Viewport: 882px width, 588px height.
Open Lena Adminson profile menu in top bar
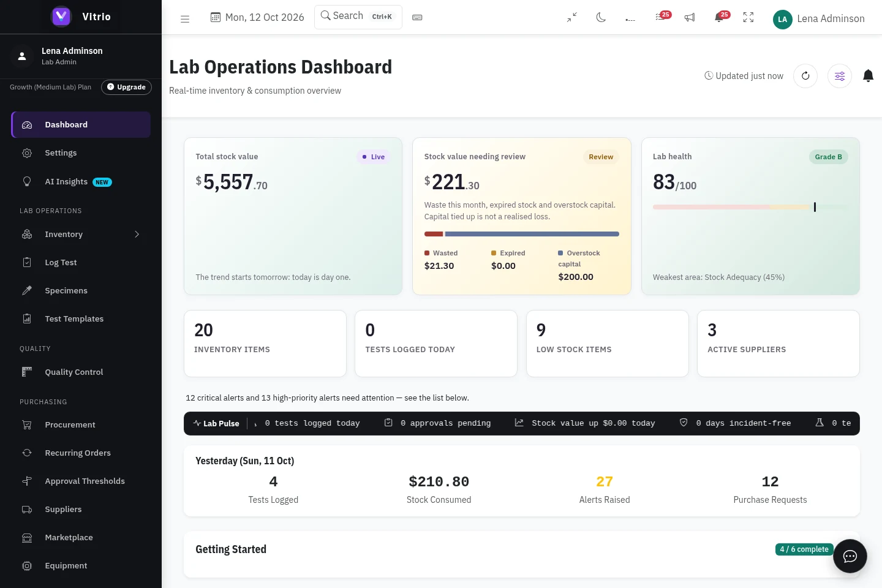pyautogui.click(x=819, y=19)
